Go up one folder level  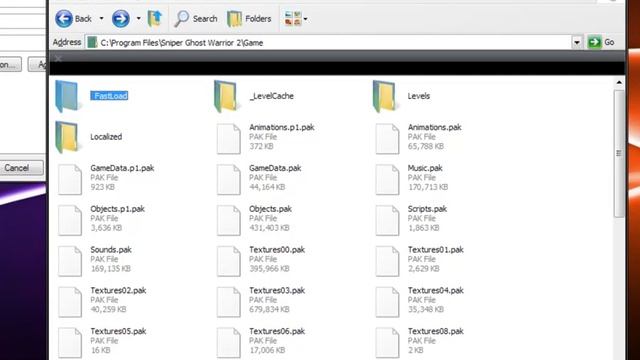[155, 19]
